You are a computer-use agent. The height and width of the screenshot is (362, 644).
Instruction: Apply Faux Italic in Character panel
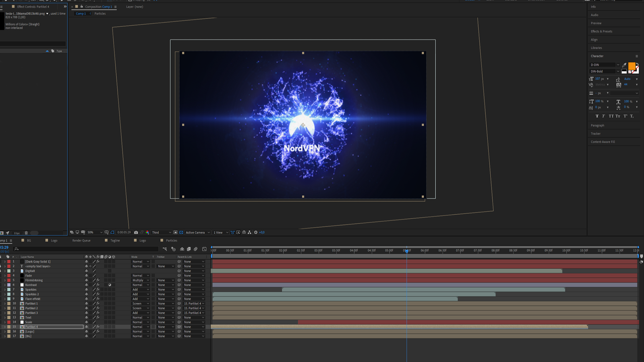pos(603,116)
